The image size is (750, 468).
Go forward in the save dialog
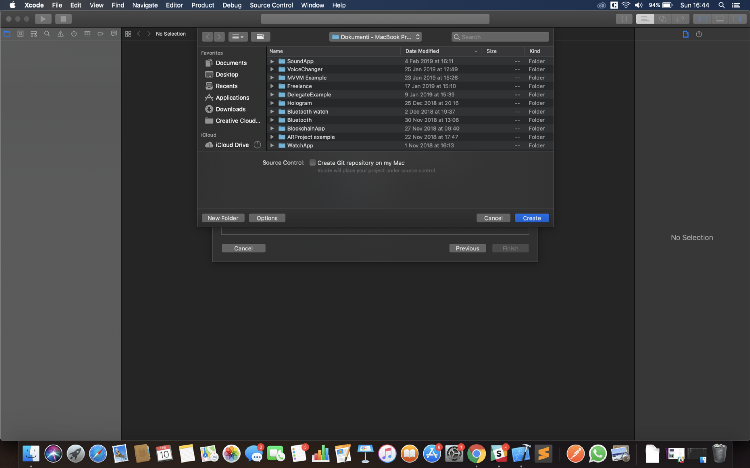pos(219,37)
